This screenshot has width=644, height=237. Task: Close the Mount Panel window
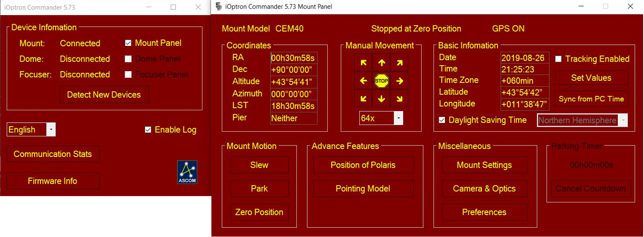tap(630, 7)
